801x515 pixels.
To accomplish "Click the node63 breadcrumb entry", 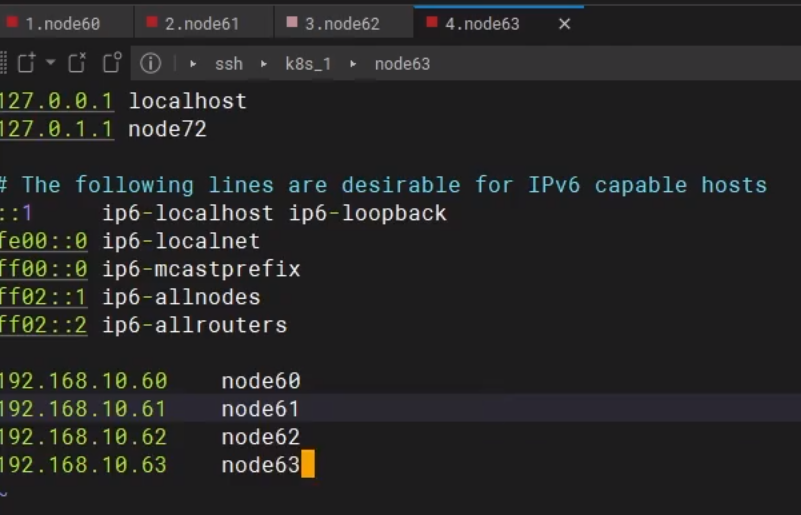I will tap(402, 63).
